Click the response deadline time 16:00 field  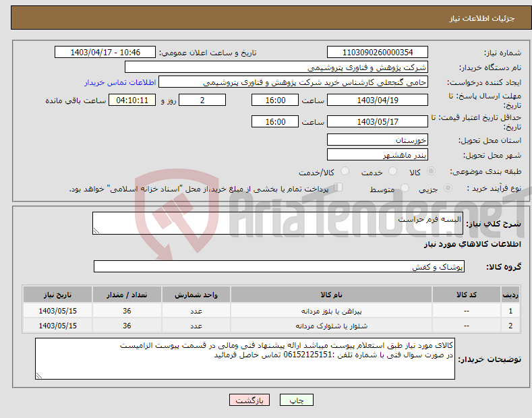tap(275, 100)
